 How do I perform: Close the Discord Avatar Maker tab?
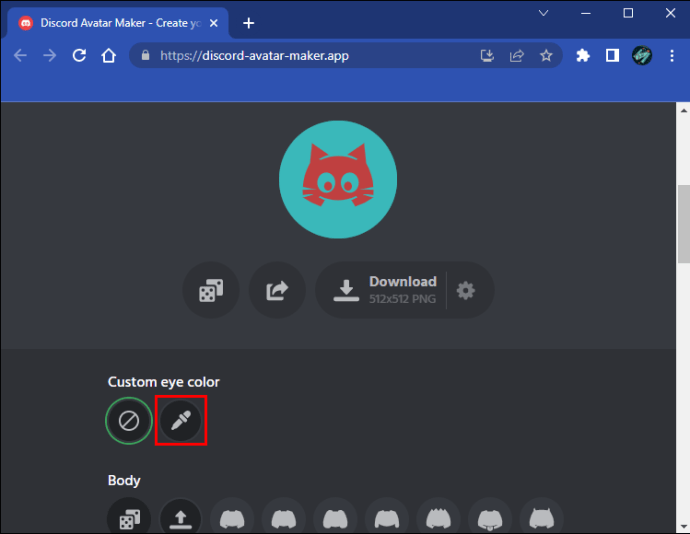[214, 23]
